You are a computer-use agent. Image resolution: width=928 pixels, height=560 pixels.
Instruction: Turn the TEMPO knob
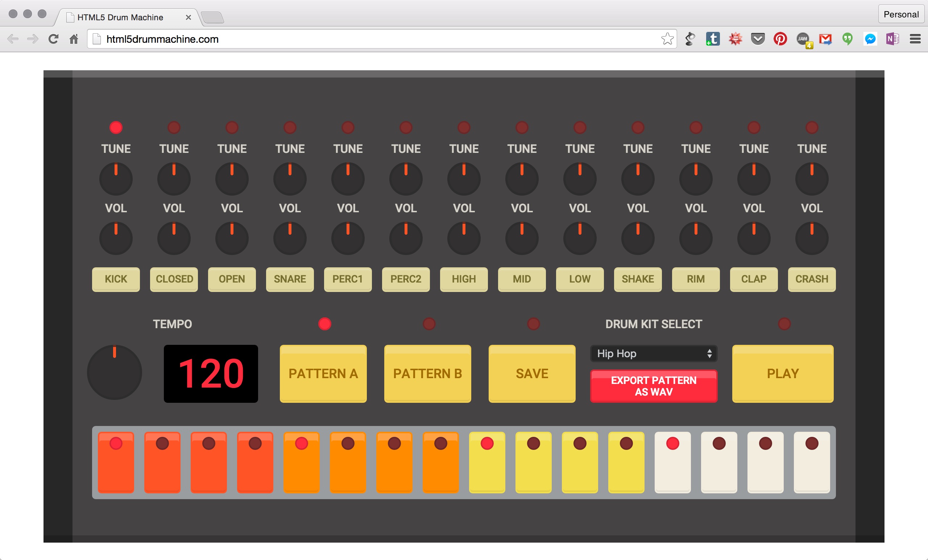(x=114, y=372)
